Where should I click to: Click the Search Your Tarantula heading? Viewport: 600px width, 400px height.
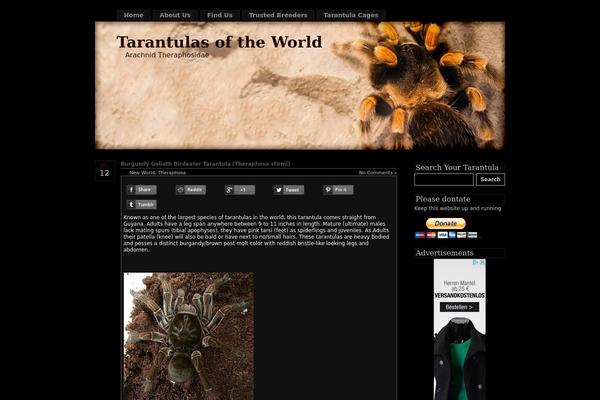[x=457, y=167]
